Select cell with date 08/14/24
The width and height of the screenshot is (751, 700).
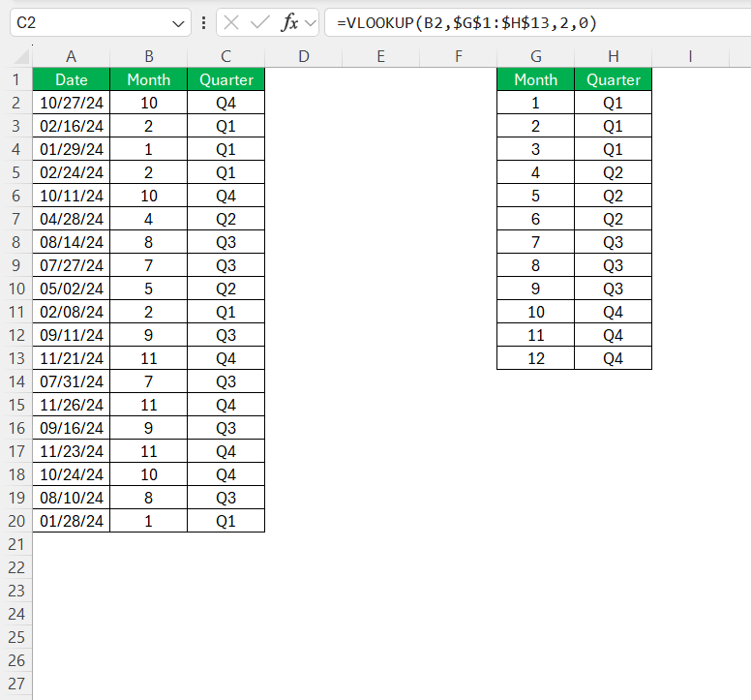(72, 242)
